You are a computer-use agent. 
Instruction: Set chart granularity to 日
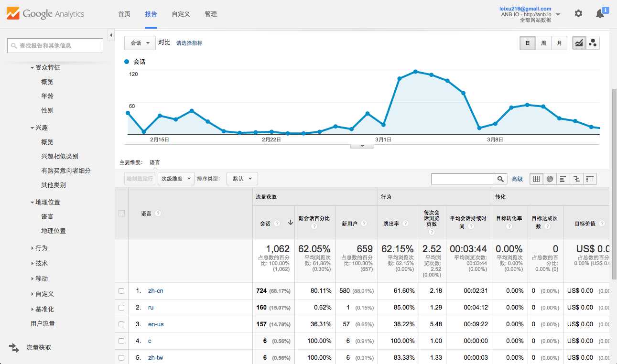[528, 43]
